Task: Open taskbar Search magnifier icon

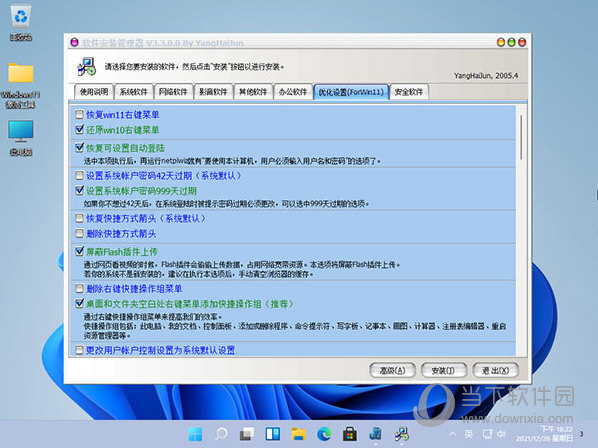Action: pos(221,434)
